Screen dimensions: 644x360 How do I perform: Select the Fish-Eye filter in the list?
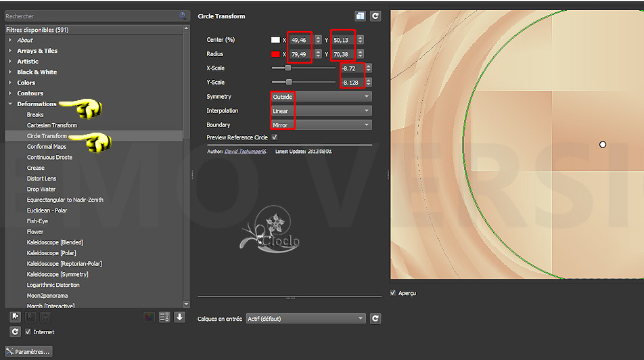37,221
